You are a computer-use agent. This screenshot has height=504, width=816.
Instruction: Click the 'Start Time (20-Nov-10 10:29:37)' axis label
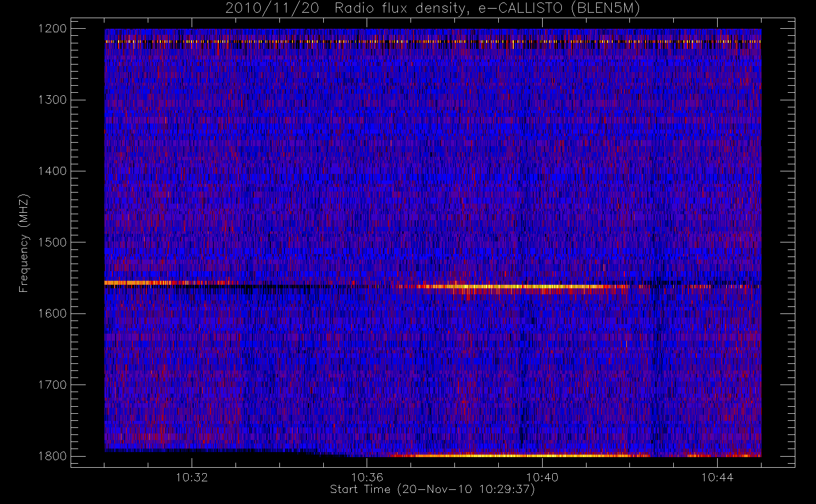tap(432, 489)
